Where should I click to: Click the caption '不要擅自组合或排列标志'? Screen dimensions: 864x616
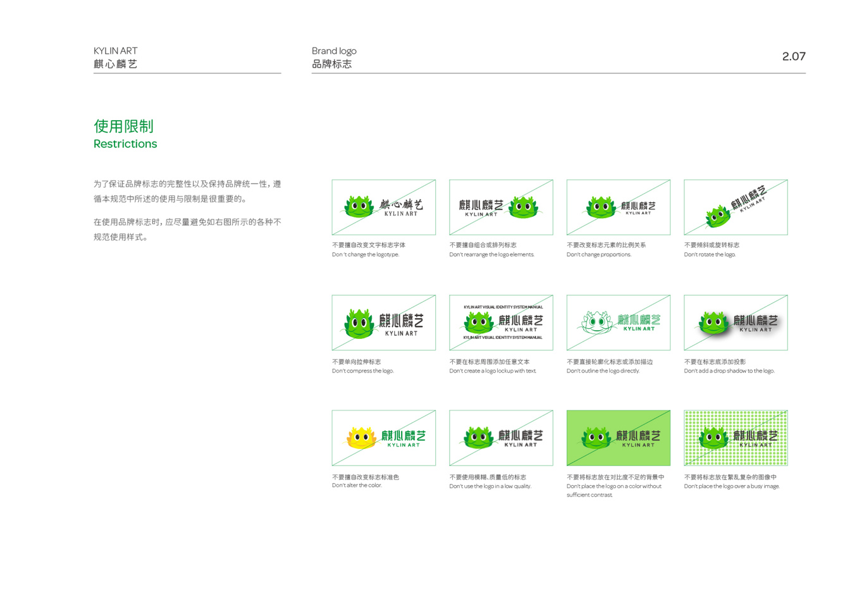pyautogui.click(x=483, y=245)
